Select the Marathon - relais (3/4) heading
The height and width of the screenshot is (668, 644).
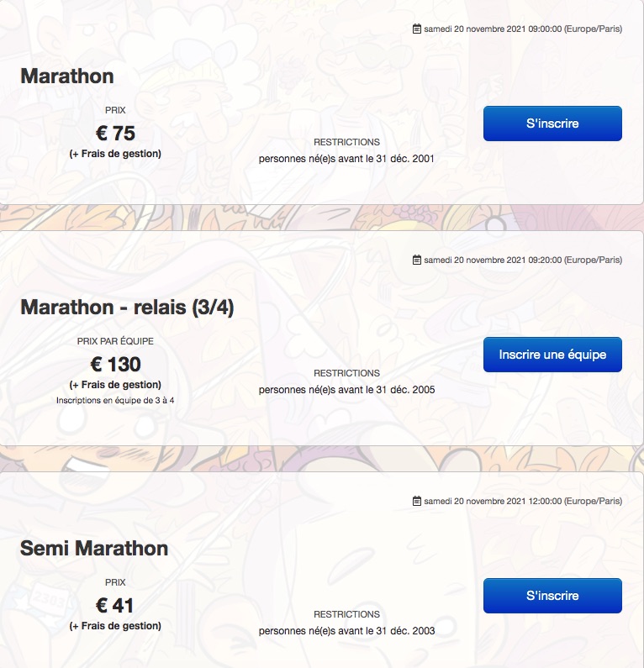pos(127,308)
